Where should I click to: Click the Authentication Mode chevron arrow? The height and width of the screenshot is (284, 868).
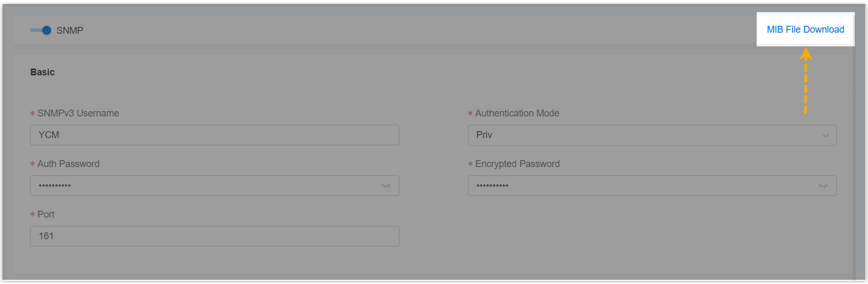pyautogui.click(x=826, y=135)
